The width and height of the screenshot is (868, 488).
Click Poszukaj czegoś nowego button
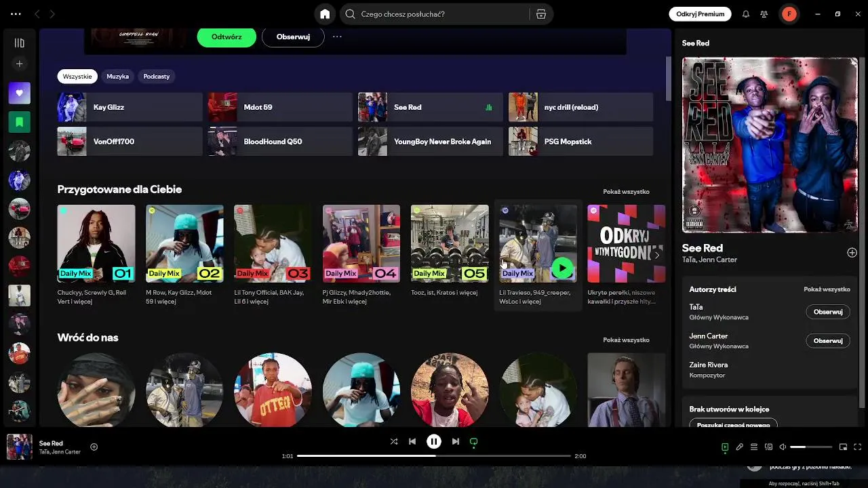[733, 424]
